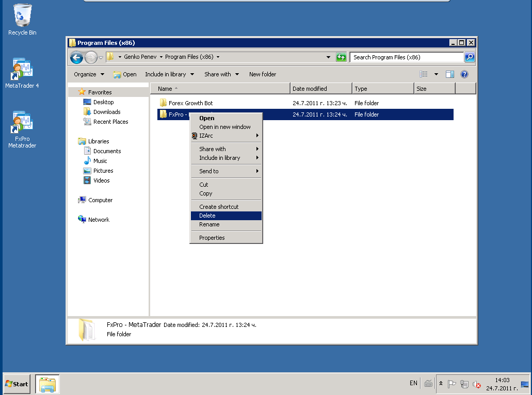The height and width of the screenshot is (395, 532).
Task: Show hidden tray icons arrow
Action: click(x=441, y=384)
